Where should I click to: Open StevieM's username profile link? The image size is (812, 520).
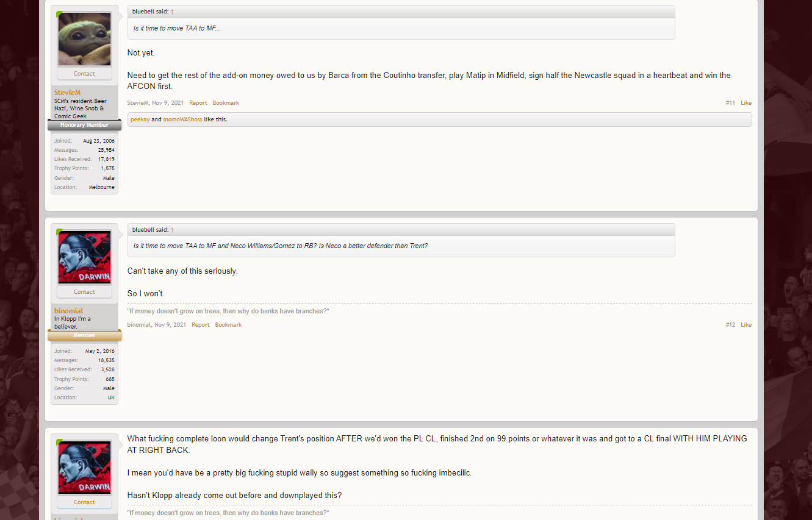tap(67, 93)
